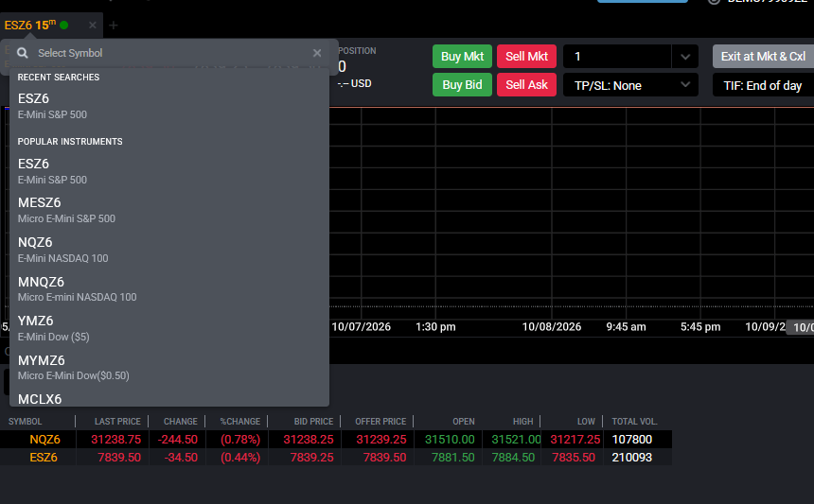Click ESZ6 percent change (0.44%)
The height and width of the screenshot is (504, 814).
[240, 458]
